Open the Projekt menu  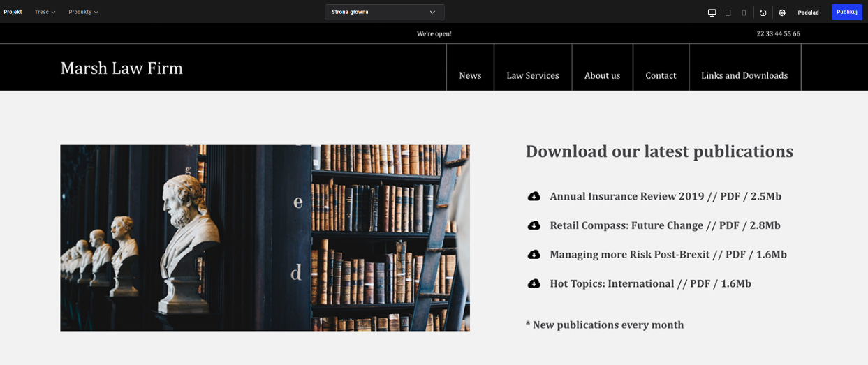pyautogui.click(x=13, y=12)
